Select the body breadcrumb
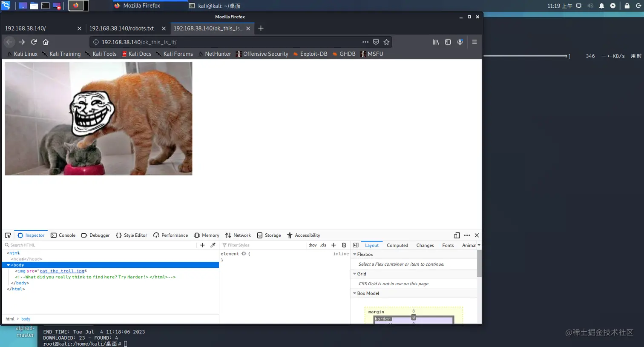The width and height of the screenshot is (644, 347). coord(26,319)
